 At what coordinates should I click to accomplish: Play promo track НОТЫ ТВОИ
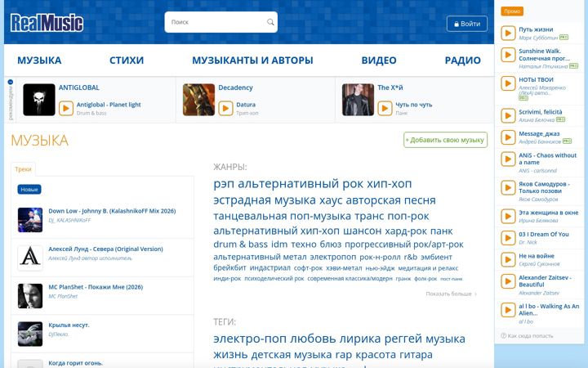508,83
